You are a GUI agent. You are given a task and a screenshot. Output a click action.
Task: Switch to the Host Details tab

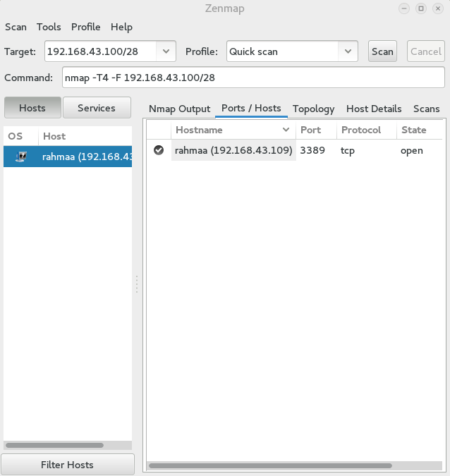coord(374,109)
